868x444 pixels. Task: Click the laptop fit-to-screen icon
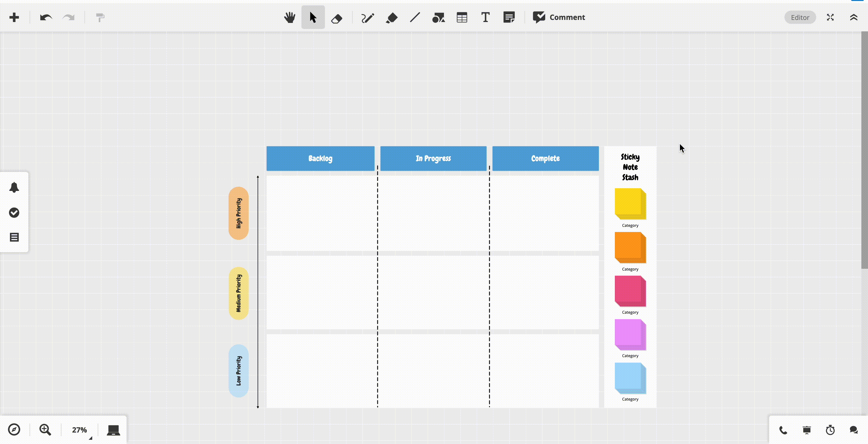[x=113, y=430]
